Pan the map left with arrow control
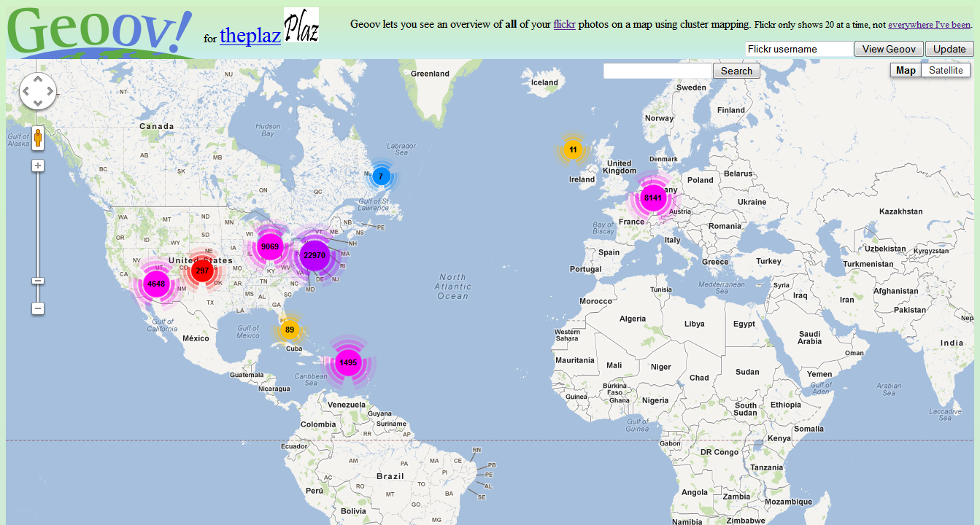Image resolution: width=980 pixels, height=525 pixels. (x=26, y=92)
